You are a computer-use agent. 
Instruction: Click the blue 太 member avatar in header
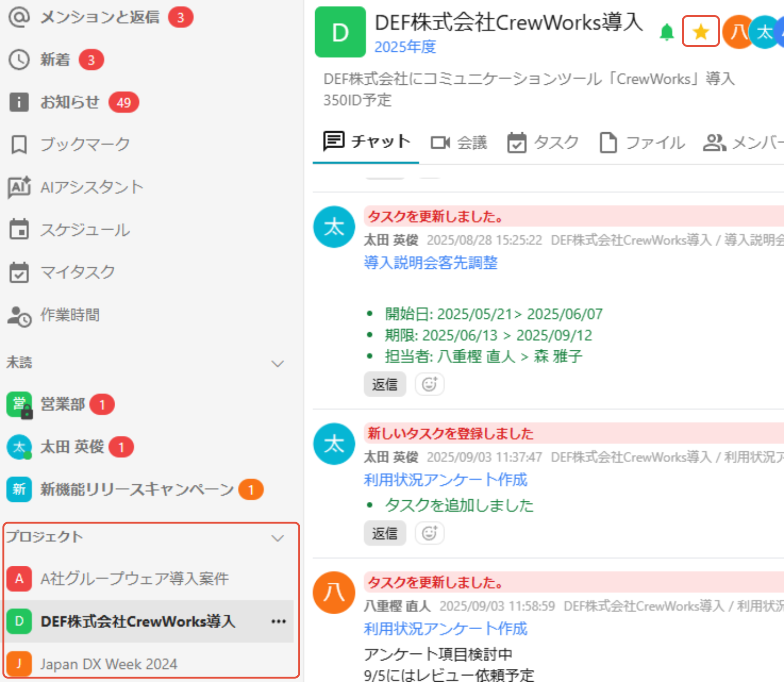pyautogui.click(x=764, y=32)
